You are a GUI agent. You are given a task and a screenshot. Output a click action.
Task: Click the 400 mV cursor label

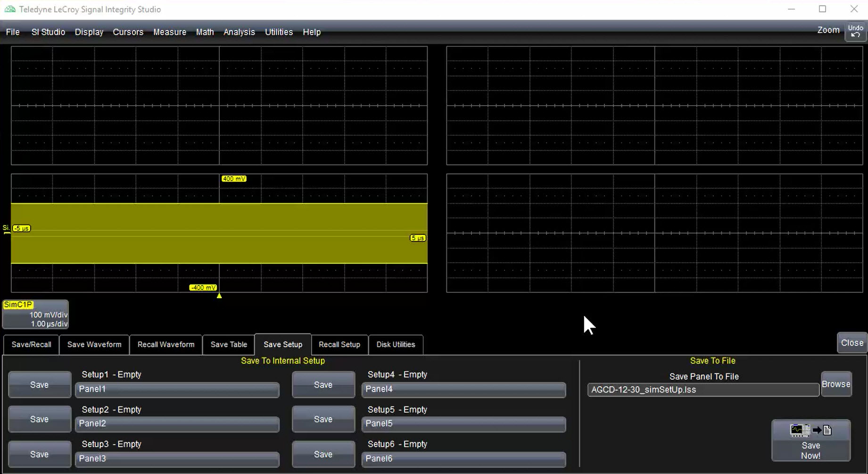tap(234, 179)
